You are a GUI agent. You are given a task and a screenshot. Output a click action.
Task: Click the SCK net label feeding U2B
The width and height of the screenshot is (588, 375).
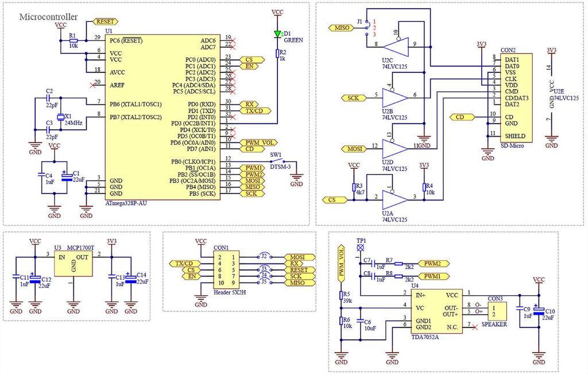click(354, 98)
